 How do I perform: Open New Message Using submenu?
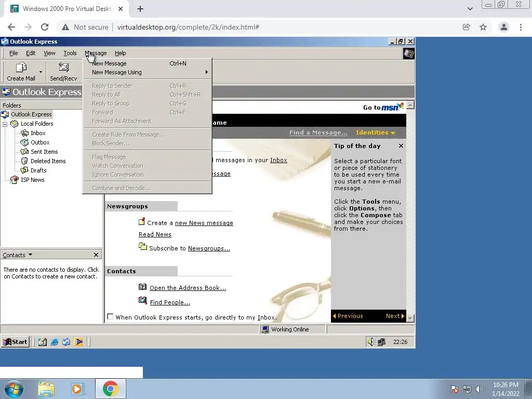coord(147,72)
